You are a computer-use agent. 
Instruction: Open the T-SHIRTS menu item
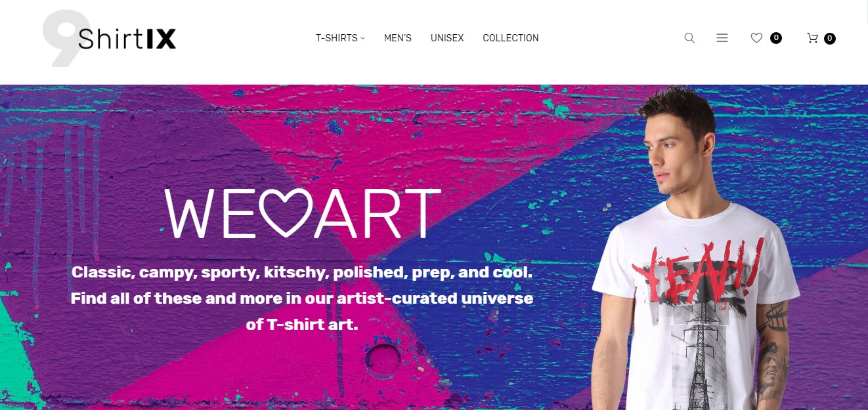(336, 38)
